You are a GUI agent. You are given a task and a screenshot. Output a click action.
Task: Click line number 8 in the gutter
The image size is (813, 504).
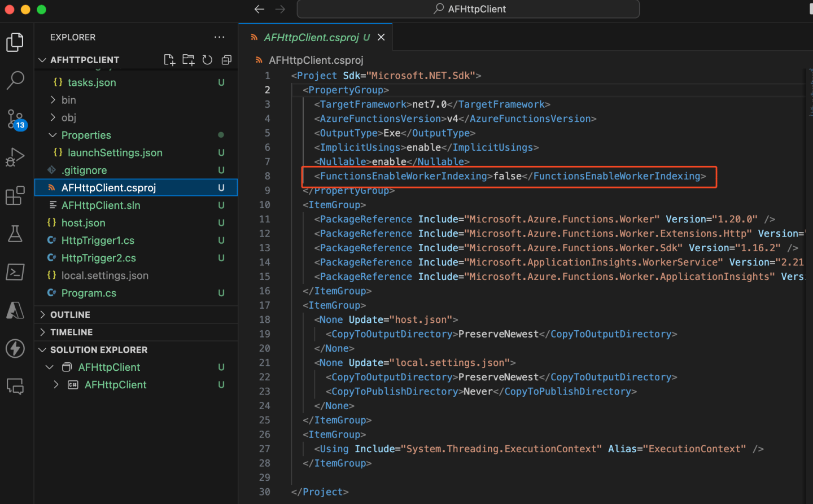pyautogui.click(x=267, y=176)
